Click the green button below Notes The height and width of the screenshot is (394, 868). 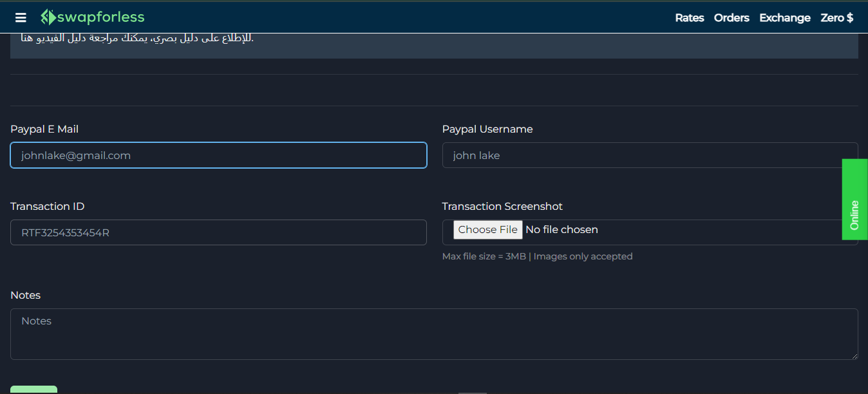[x=34, y=389]
